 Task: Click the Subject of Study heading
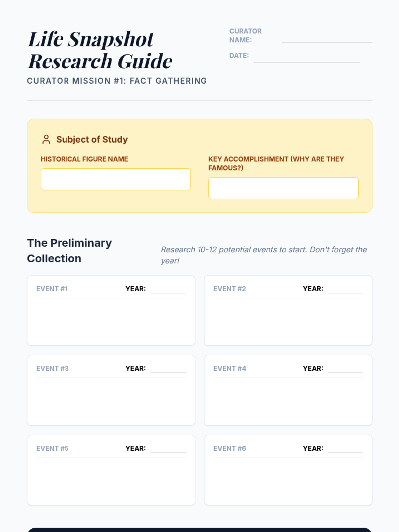pos(92,139)
